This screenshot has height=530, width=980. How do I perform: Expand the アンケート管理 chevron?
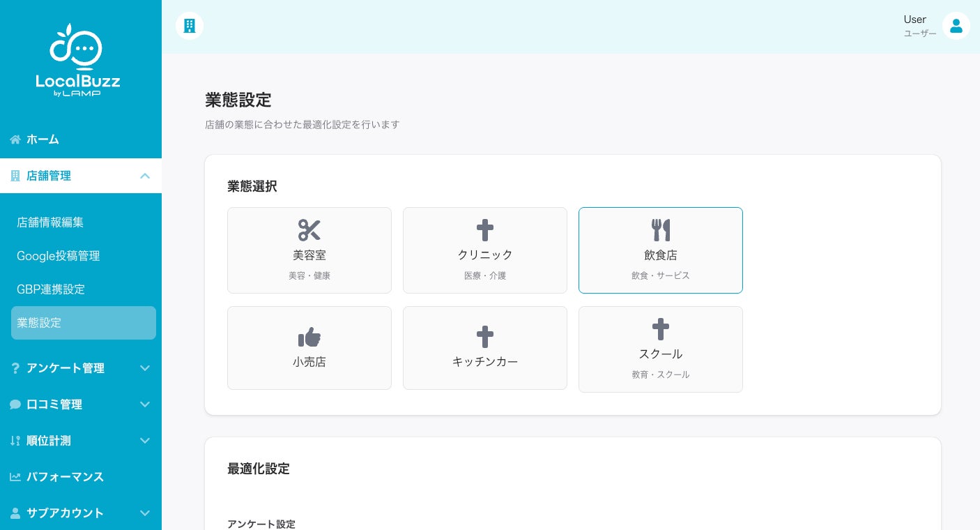pos(145,368)
